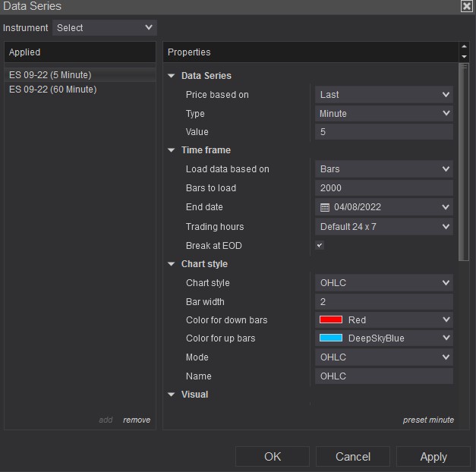Select ES 09-22 (5 Minute) series
Screen dimensions: 476x472
click(x=80, y=75)
